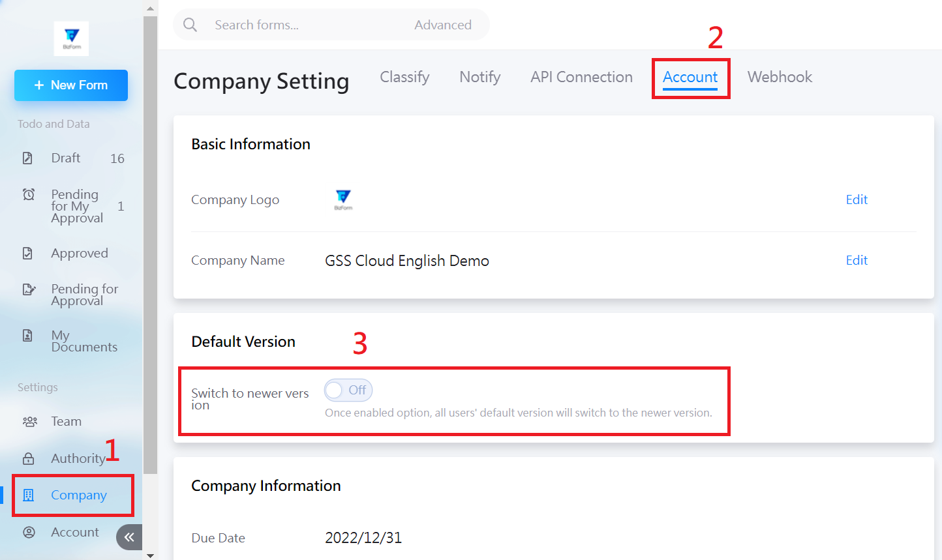
Task: Click the My Documents file icon
Action: pyautogui.click(x=27, y=336)
